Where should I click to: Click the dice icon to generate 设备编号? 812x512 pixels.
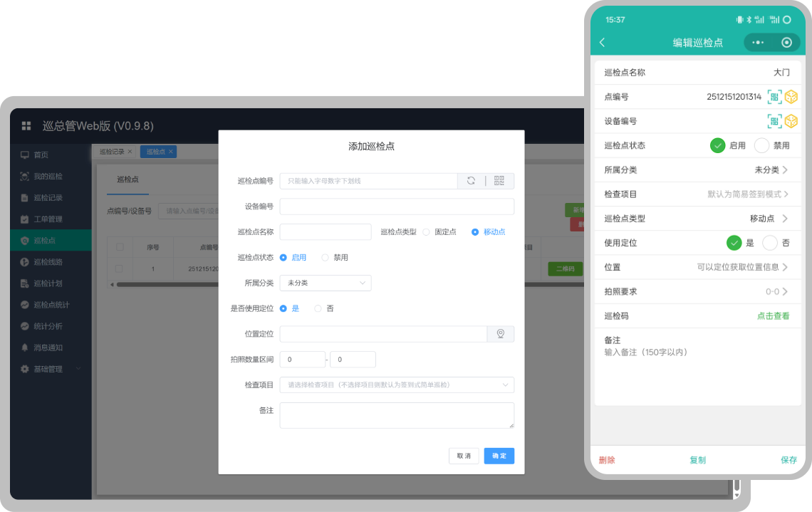point(791,121)
